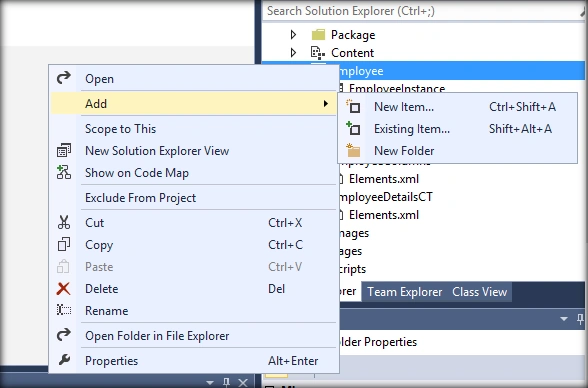Viewport: 588px width, 388px height.
Task: Select EmployeeInstance tree item
Action: pyautogui.click(x=397, y=88)
